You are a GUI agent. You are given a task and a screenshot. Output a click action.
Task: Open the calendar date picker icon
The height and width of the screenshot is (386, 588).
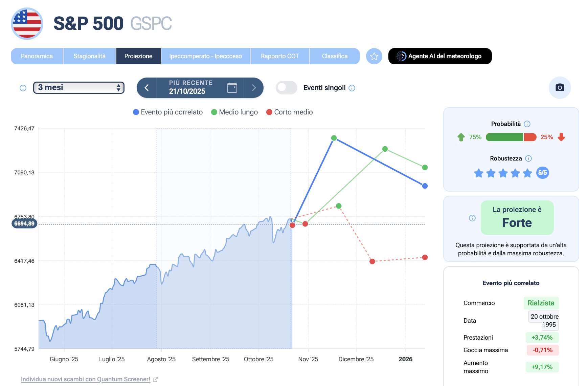pos(232,88)
